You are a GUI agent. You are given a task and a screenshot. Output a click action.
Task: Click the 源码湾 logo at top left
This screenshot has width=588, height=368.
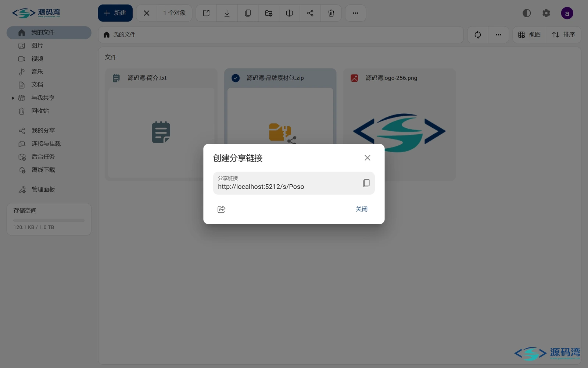pos(36,13)
